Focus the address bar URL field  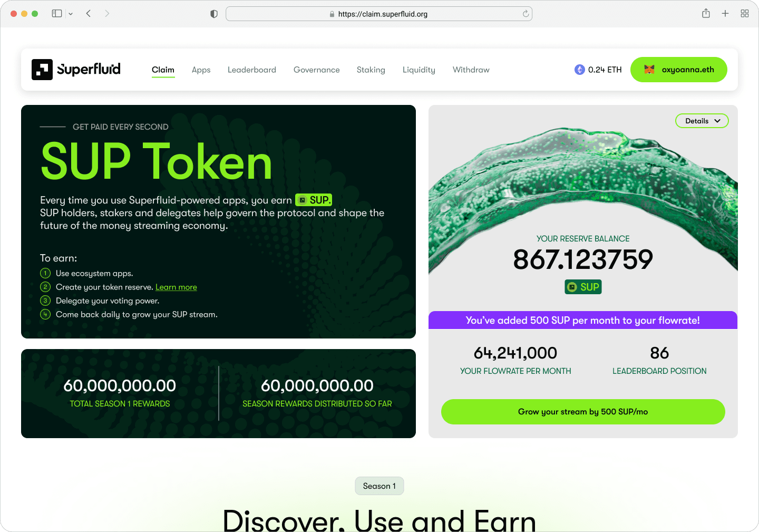click(379, 14)
